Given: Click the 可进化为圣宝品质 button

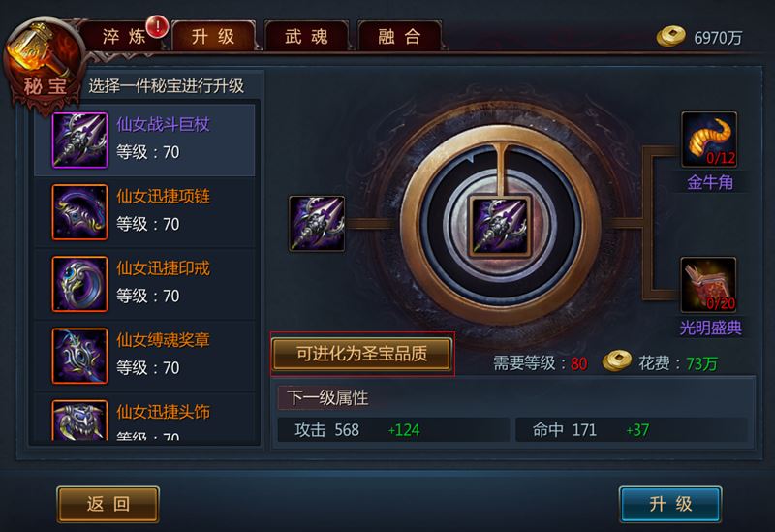Looking at the screenshot, I should click(361, 354).
